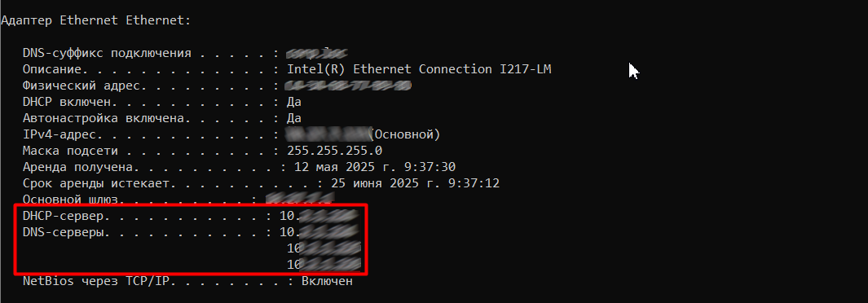868x303 pixels.
Task: Click the second DNS server address line
Action: 324,248
